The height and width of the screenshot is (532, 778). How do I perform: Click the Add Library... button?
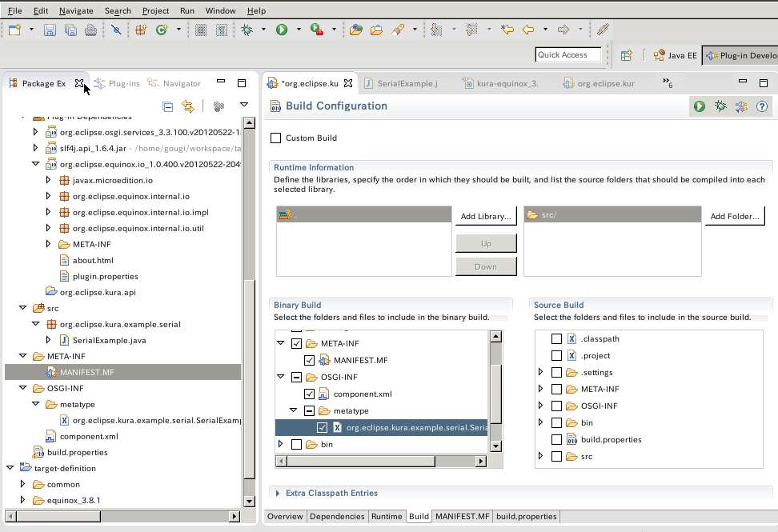click(486, 216)
